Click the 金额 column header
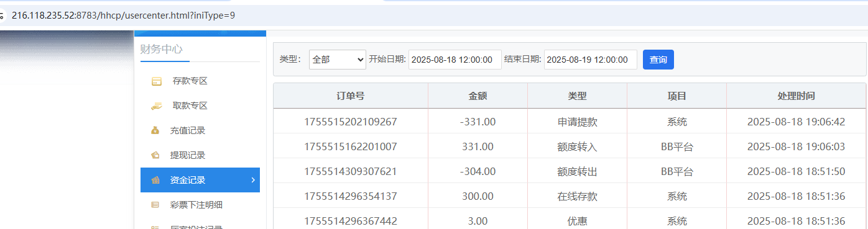Screen dimensions: 868x229 pyautogui.click(x=478, y=96)
